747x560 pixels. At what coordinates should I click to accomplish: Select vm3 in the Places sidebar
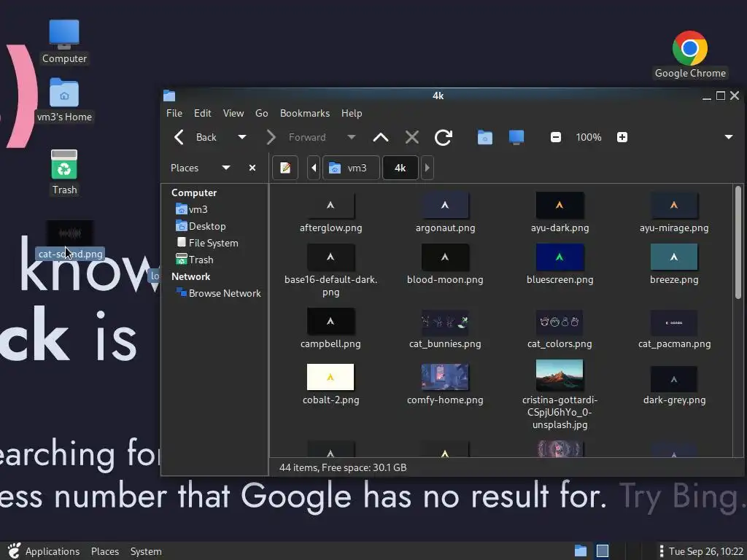192,209
